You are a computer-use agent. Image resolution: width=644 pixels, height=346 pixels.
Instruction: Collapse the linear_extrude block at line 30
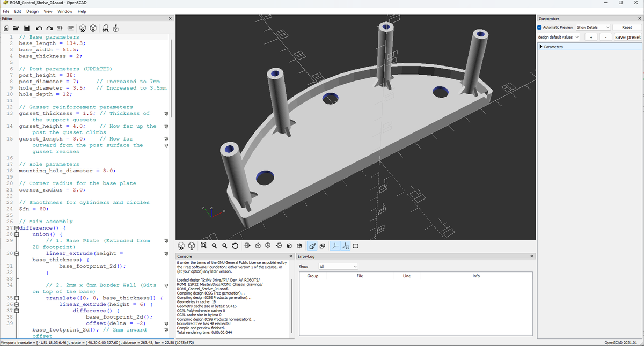pyautogui.click(x=16, y=253)
